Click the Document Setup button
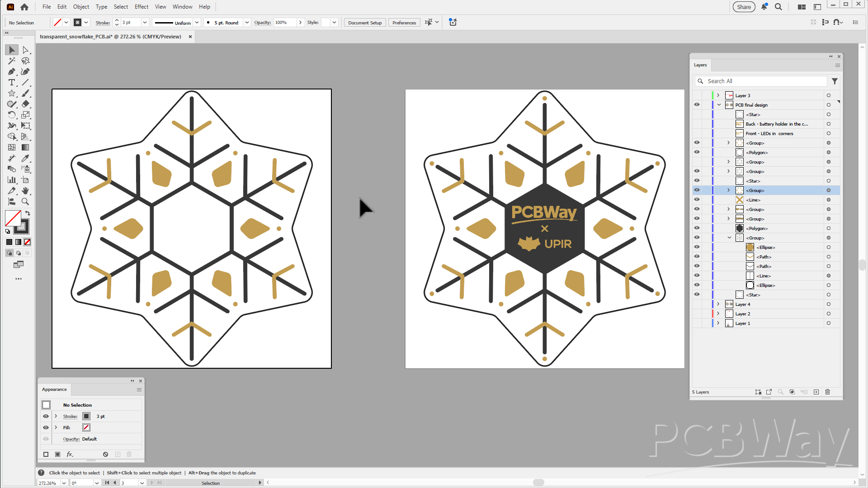 pyautogui.click(x=364, y=23)
